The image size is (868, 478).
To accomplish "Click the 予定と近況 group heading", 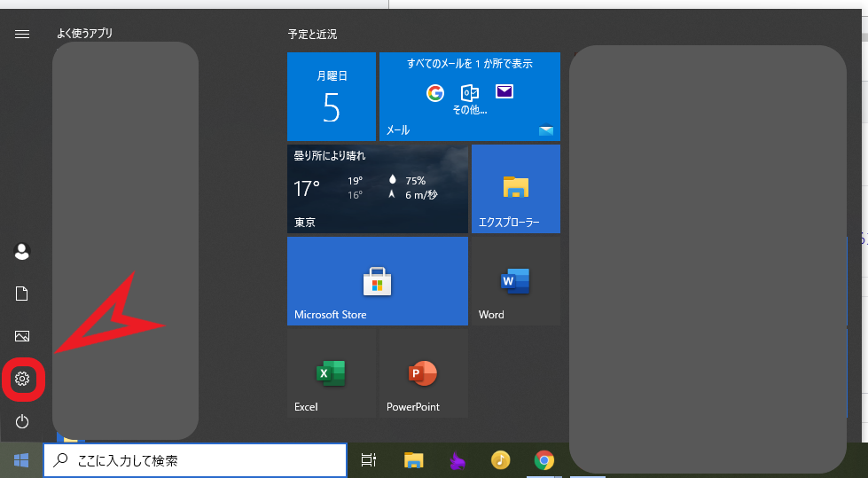I will [x=312, y=35].
